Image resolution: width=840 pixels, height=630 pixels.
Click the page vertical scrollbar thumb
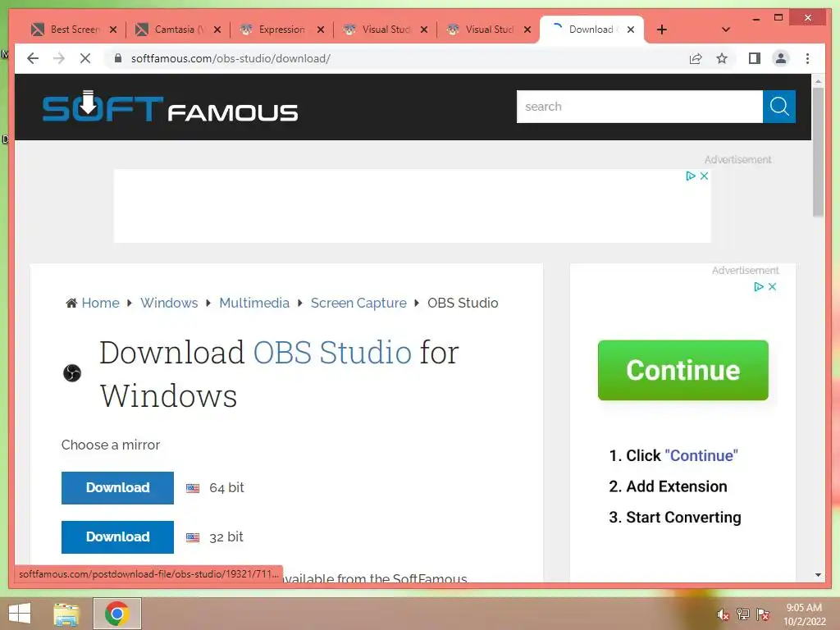[x=818, y=152]
